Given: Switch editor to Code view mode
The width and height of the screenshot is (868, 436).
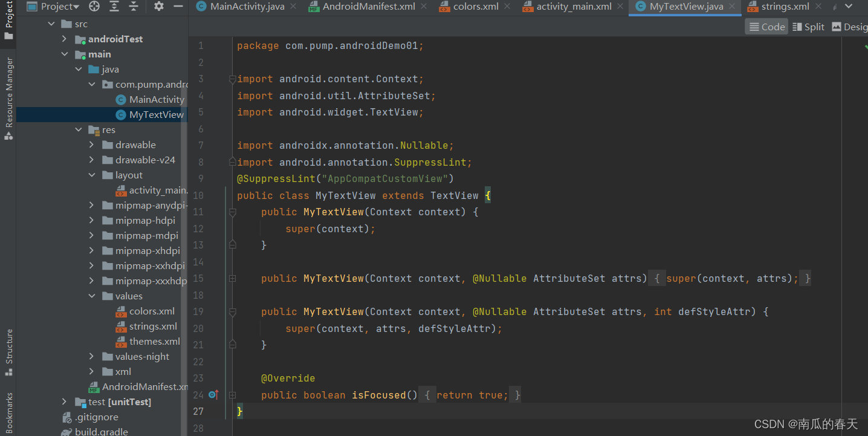Looking at the screenshot, I should coord(766,27).
